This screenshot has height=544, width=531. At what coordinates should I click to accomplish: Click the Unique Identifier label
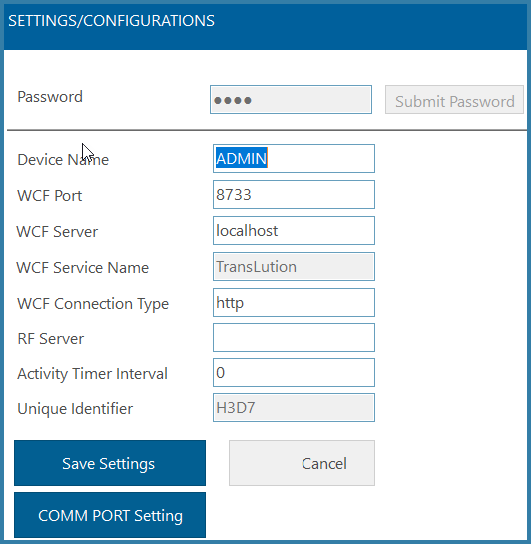pyautogui.click(x=75, y=409)
